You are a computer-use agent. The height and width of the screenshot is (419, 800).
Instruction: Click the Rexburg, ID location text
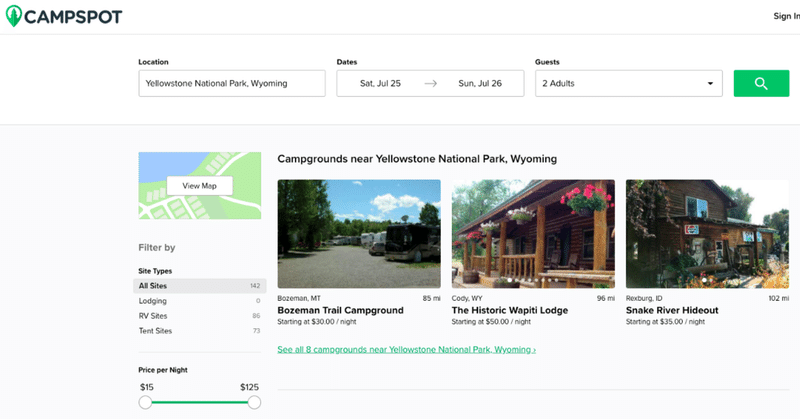point(644,298)
